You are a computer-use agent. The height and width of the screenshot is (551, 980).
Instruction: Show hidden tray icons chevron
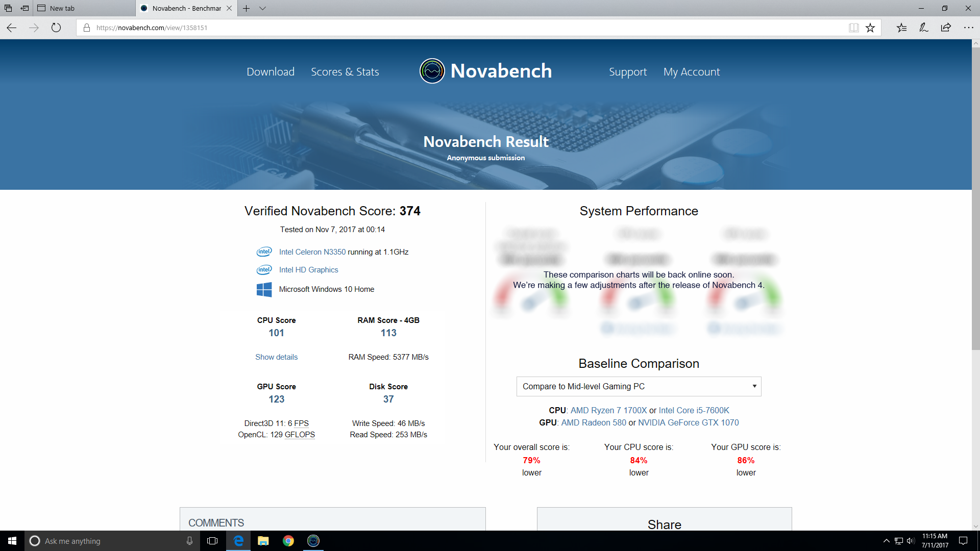(886, 541)
